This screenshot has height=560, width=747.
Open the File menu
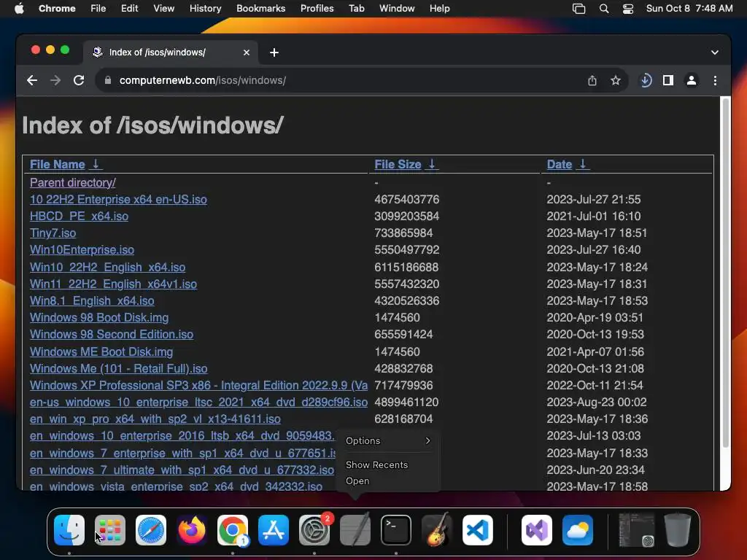(98, 8)
